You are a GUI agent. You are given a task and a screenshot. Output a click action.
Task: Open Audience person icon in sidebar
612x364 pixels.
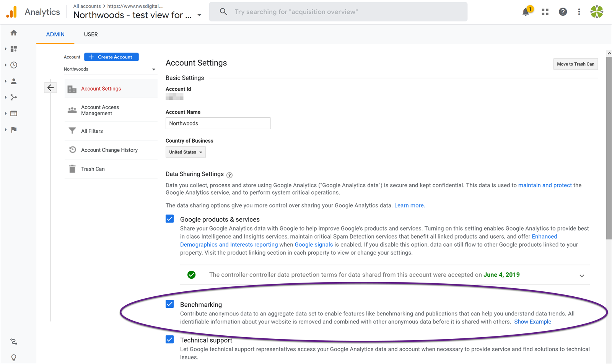point(14,81)
